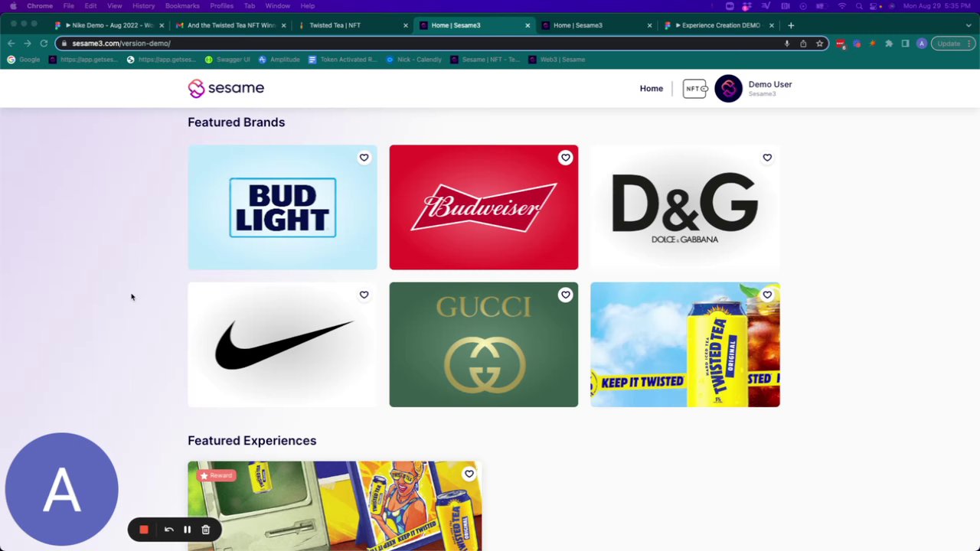Open the History menu
Viewport: 980px width, 551px height.
(143, 6)
